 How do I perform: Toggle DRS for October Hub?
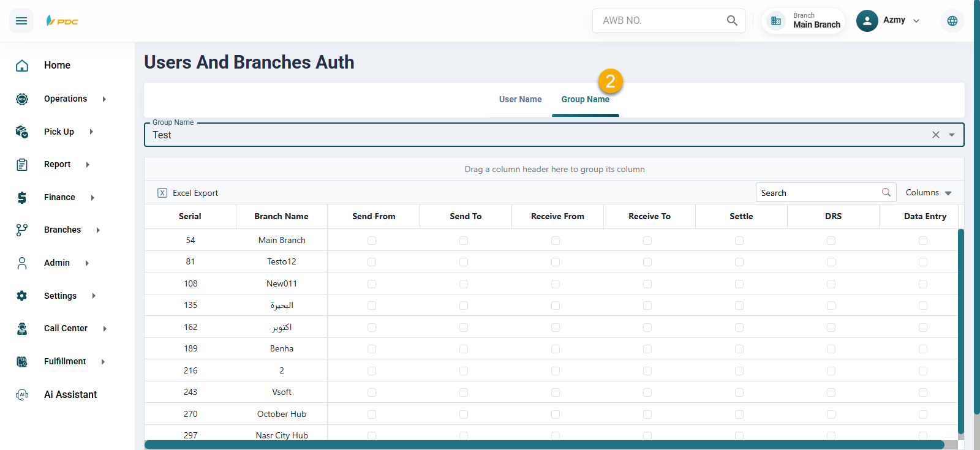pos(831,414)
